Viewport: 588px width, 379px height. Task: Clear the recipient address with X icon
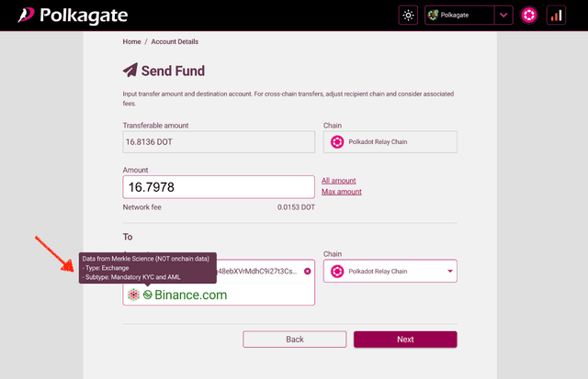[x=307, y=271]
